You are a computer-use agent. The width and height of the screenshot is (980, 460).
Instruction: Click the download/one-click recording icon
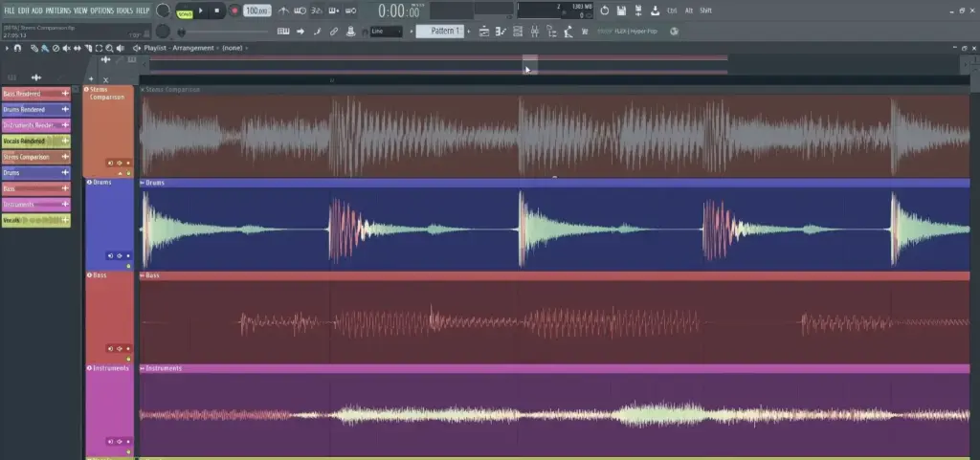point(655,11)
